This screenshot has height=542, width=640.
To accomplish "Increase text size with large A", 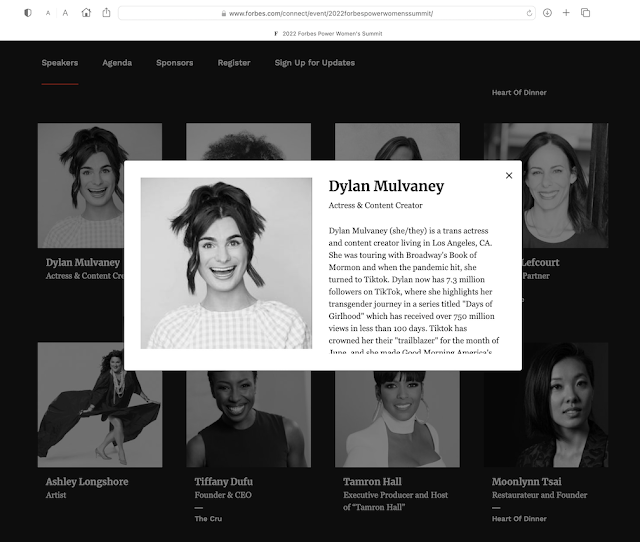I will point(65,13).
